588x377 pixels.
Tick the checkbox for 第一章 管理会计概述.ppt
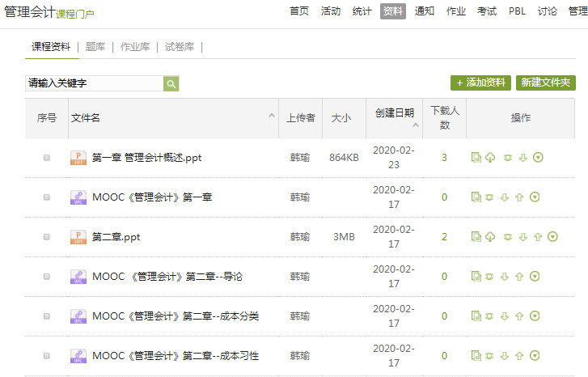(x=47, y=158)
